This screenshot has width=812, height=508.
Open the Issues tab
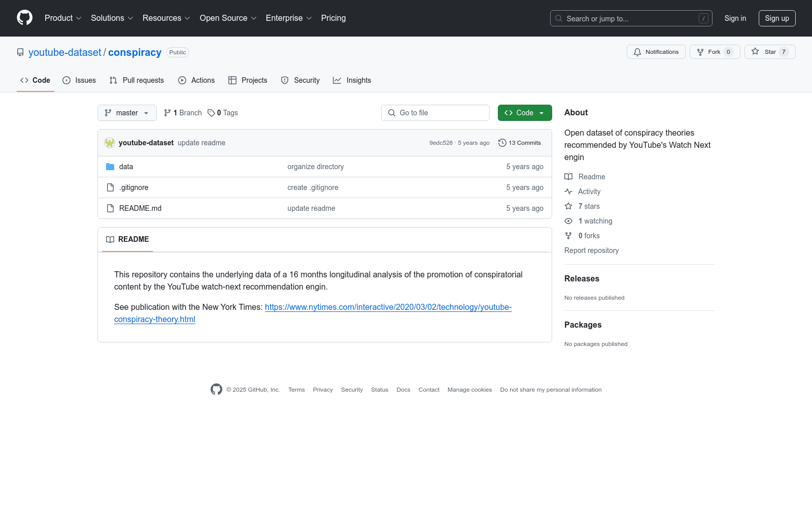tap(79, 80)
